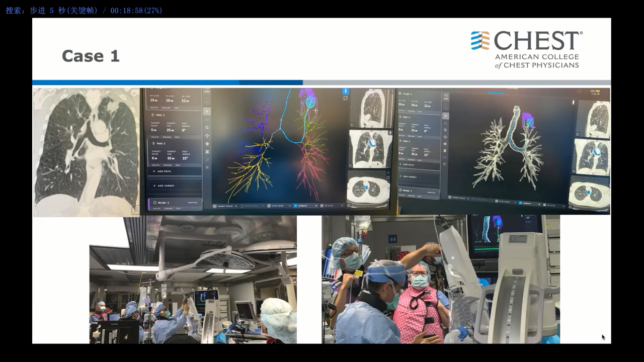Select the rotate tool on white 3D airway screen
Screen dimensions: 644x362
click(x=445, y=144)
